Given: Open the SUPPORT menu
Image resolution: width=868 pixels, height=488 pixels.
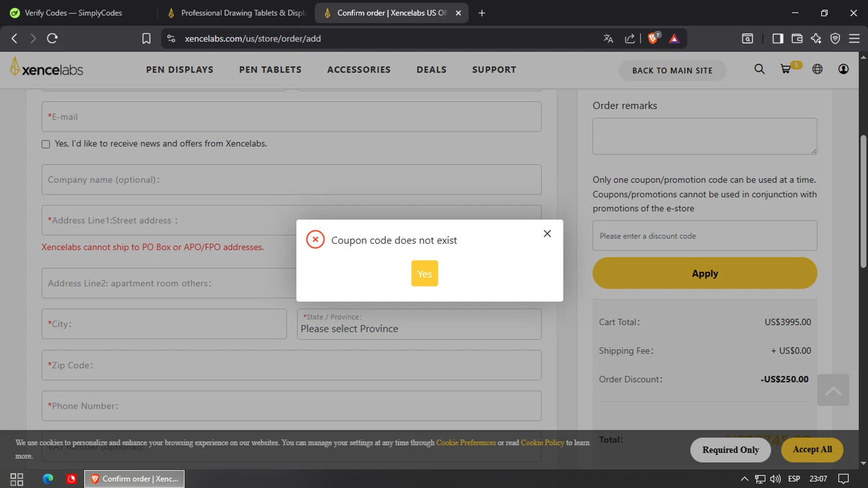Looking at the screenshot, I should click(494, 69).
